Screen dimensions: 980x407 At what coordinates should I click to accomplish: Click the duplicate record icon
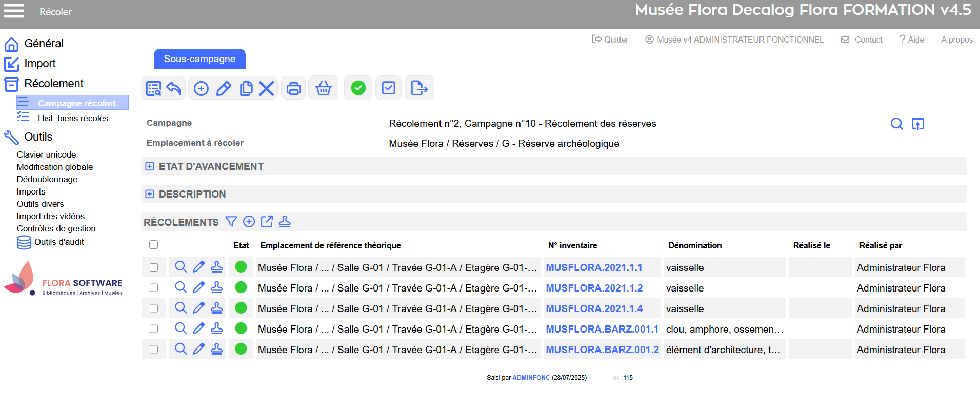246,88
